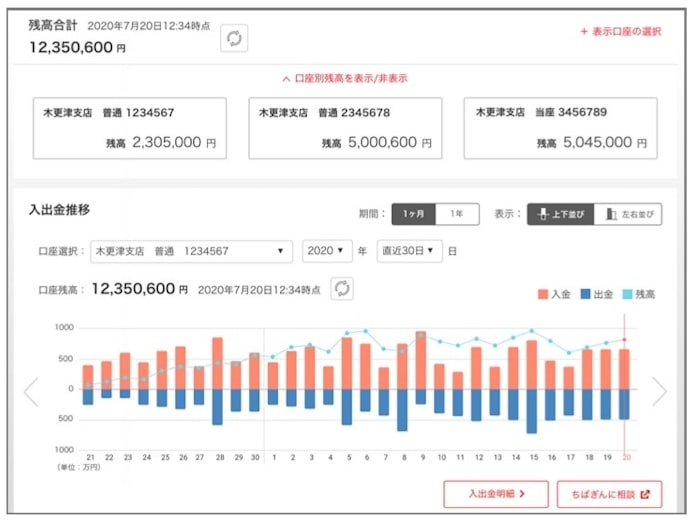Choose 左右並び display layout
The height and width of the screenshot is (522, 696).
point(628,214)
